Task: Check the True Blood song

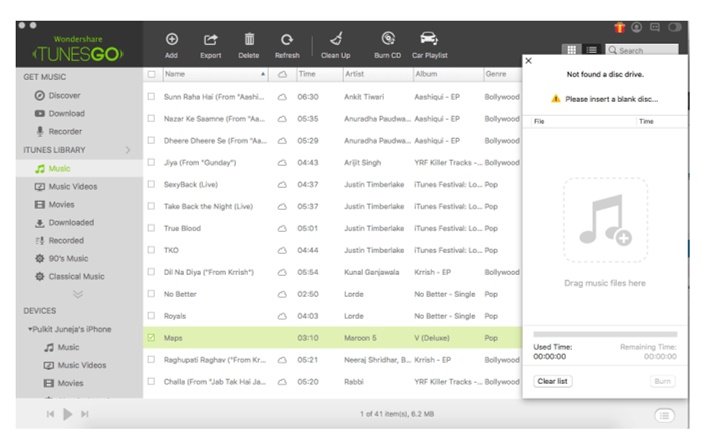Action: point(151,228)
